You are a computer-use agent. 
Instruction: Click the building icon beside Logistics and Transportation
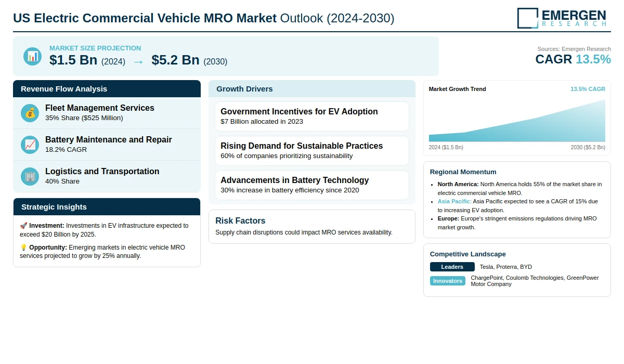pos(30,176)
